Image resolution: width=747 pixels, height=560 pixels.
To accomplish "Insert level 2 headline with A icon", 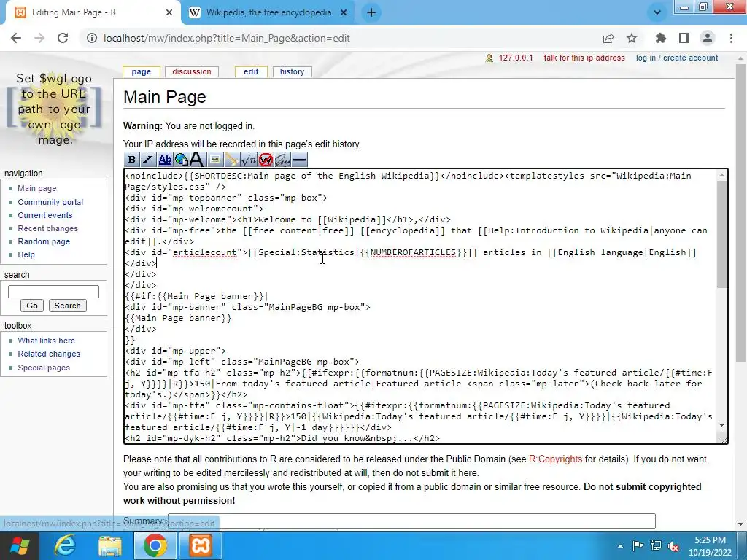I will (197, 160).
